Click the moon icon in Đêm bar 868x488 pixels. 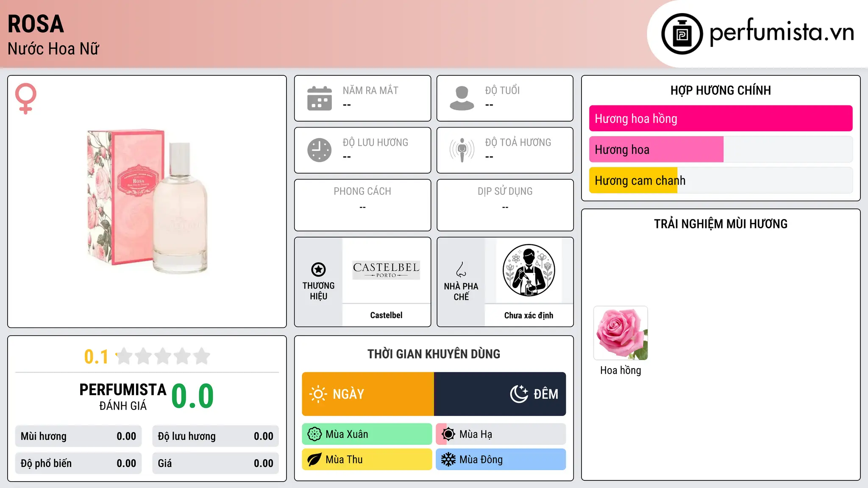(x=519, y=394)
